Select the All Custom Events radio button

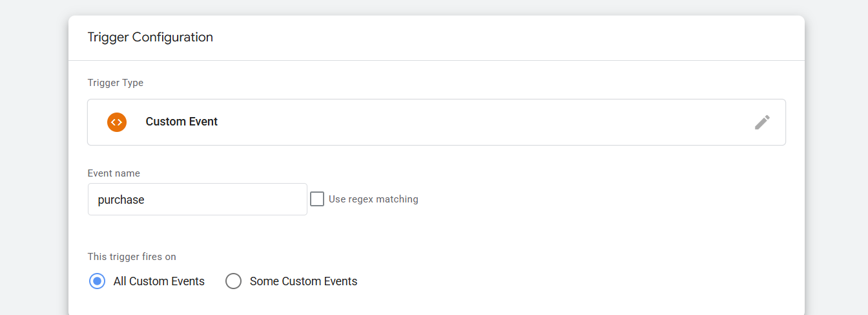coord(97,281)
